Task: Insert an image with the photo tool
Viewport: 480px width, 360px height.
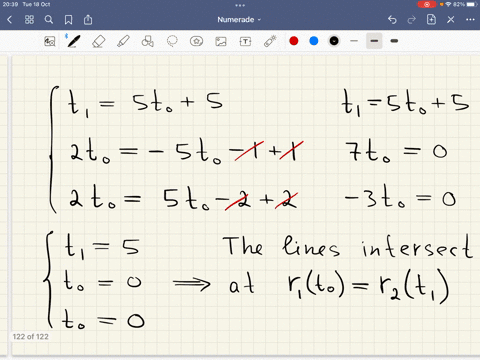Action: (x=221, y=41)
